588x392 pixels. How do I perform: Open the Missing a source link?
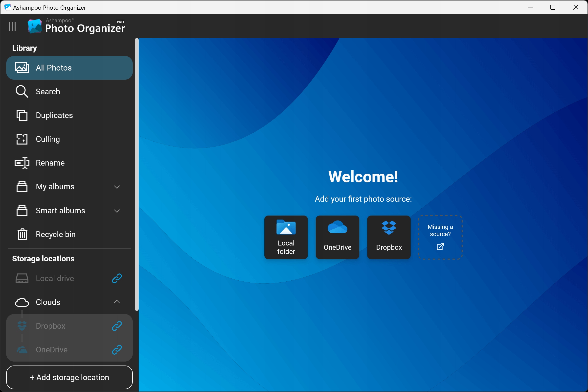440,237
